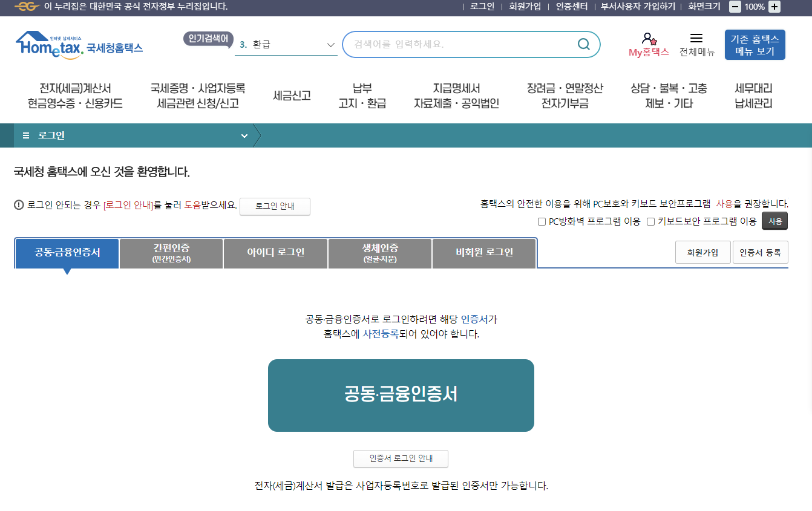Expand the 로그인 breadcrumb dropdown
This screenshot has height=511, width=812.
(244, 135)
